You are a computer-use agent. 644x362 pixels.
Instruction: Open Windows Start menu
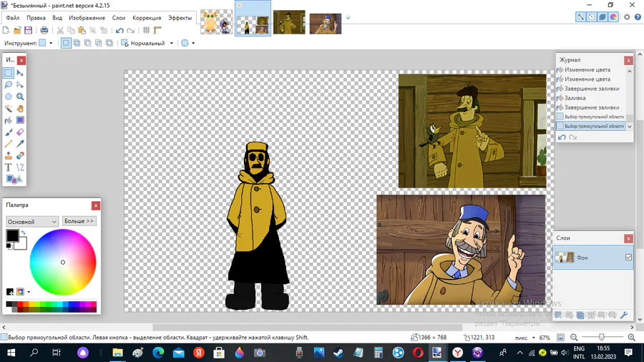[x=11, y=353]
